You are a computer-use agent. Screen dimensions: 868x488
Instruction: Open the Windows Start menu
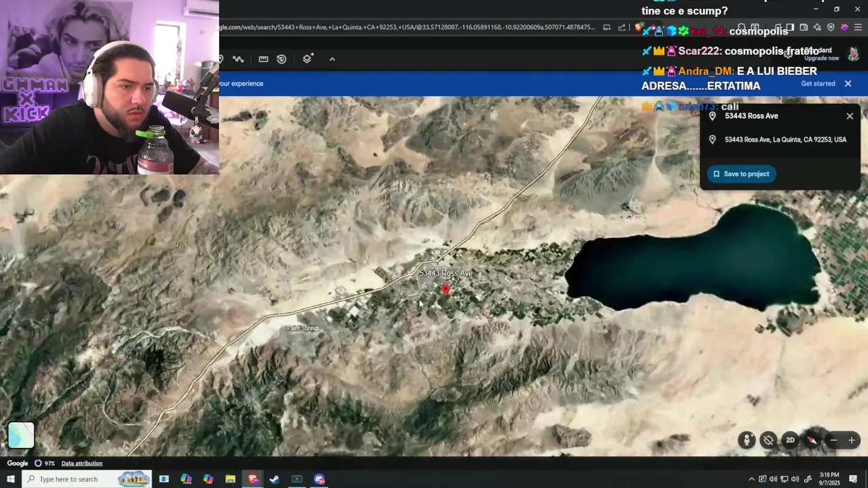10,479
